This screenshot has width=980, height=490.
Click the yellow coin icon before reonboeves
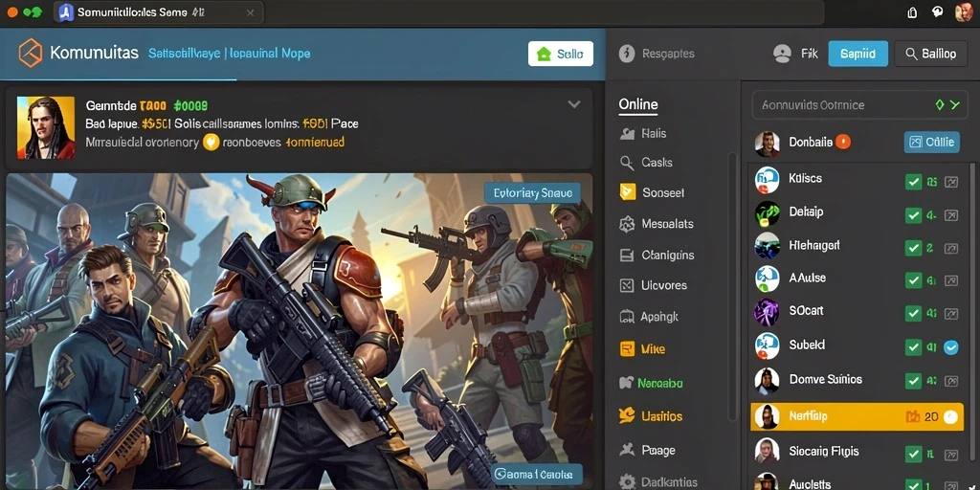coord(212,143)
